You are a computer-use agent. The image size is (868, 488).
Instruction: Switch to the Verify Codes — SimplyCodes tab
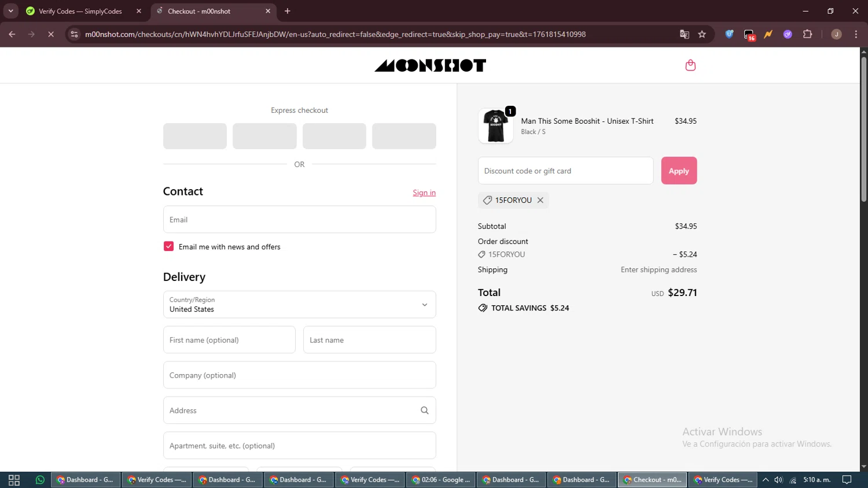[80, 11]
